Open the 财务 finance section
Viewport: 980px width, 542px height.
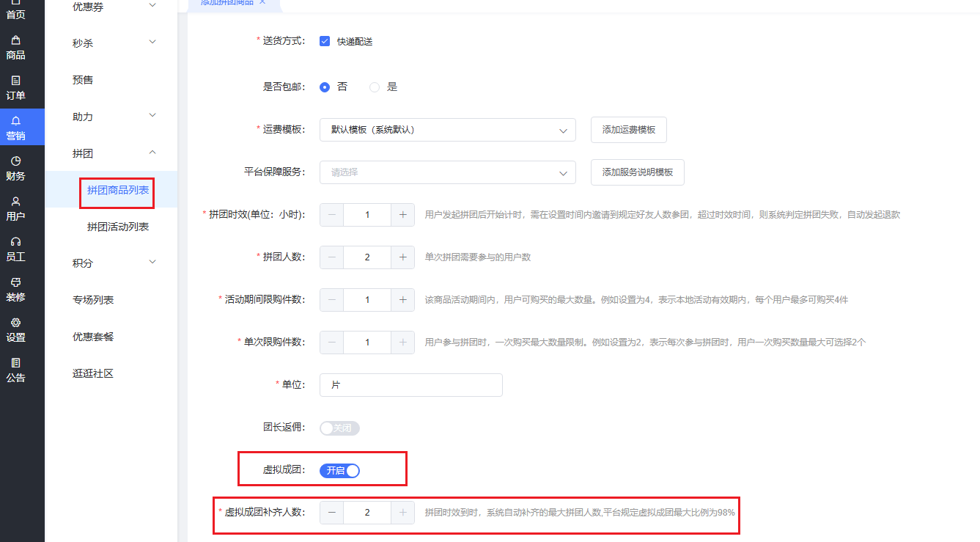tap(15, 168)
